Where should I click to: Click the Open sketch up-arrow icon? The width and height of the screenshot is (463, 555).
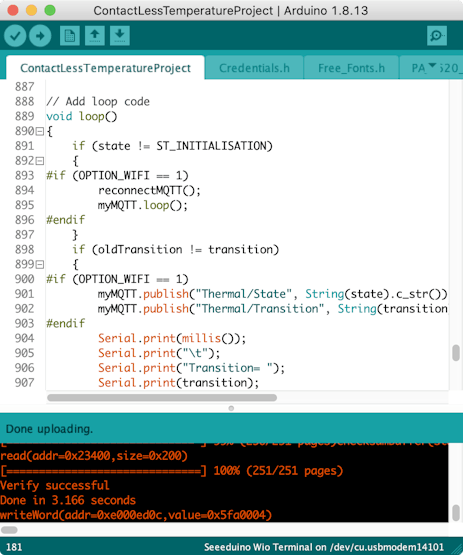pyautogui.click(x=95, y=36)
